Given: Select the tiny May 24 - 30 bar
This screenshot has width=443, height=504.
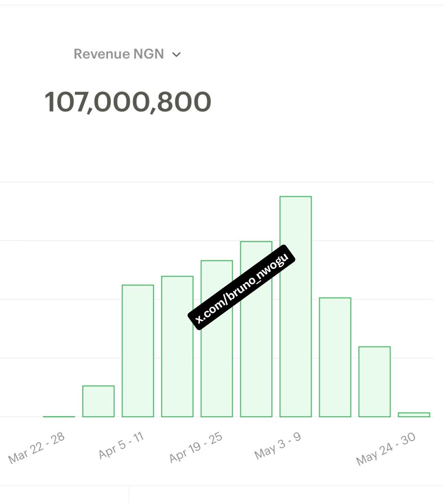Looking at the screenshot, I should (414, 415).
